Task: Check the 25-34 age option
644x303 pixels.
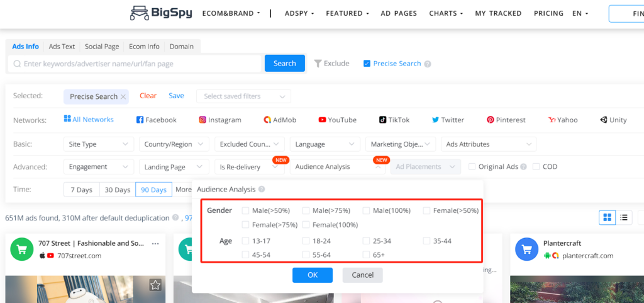Action: click(366, 241)
